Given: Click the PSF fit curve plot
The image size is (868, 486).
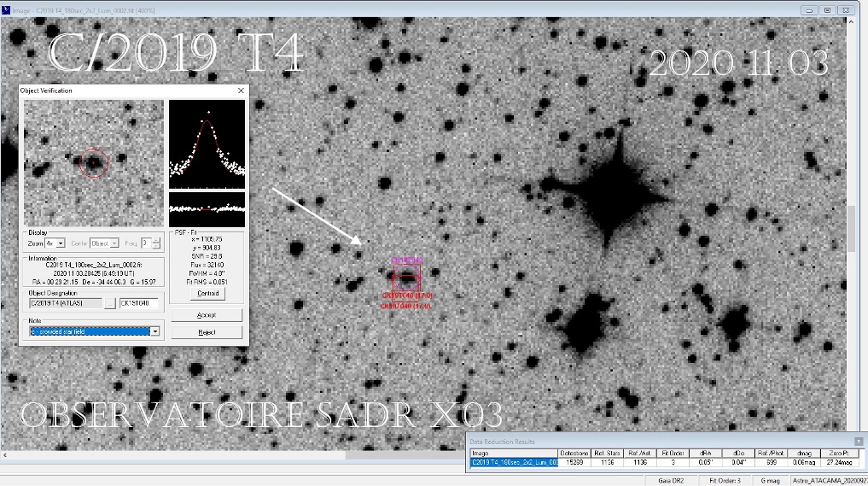Looking at the screenshot, I should 207,144.
